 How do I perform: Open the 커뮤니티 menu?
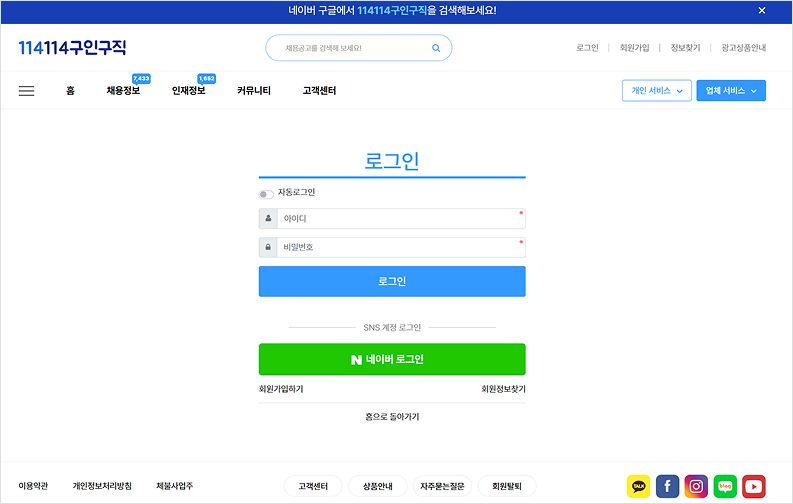(254, 91)
